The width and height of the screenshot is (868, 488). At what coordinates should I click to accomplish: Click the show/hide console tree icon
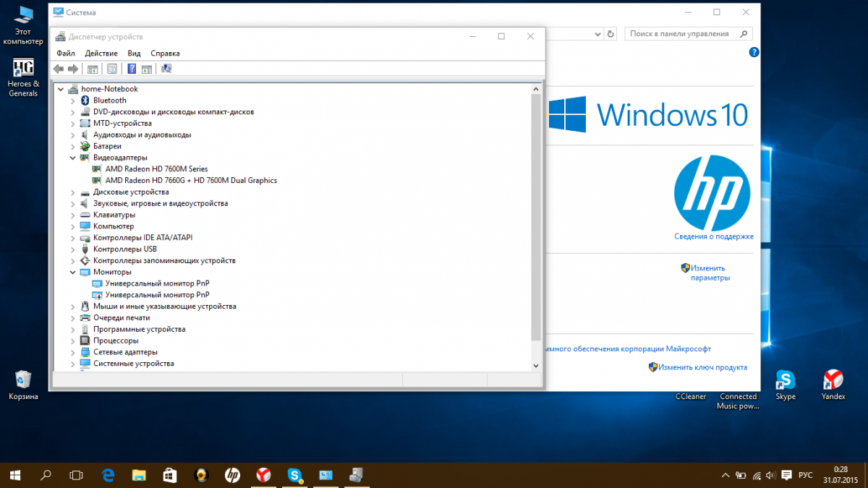tap(93, 69)
